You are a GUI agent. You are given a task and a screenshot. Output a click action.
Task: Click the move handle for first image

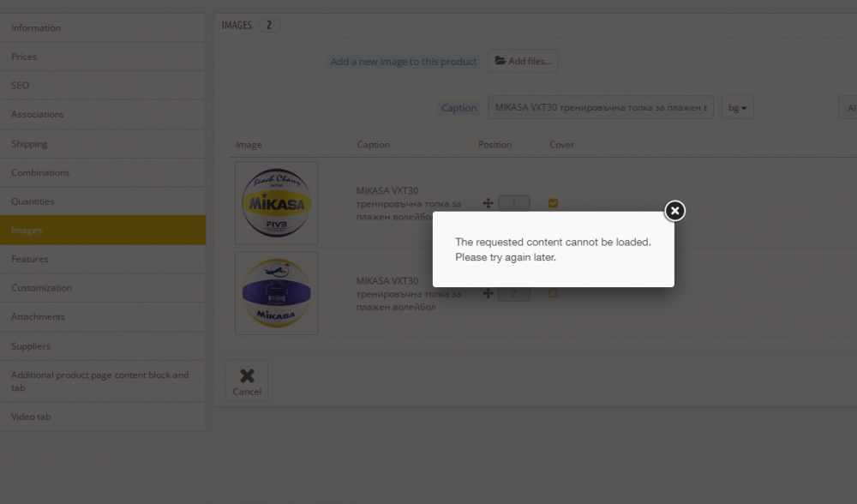[488, 203]
